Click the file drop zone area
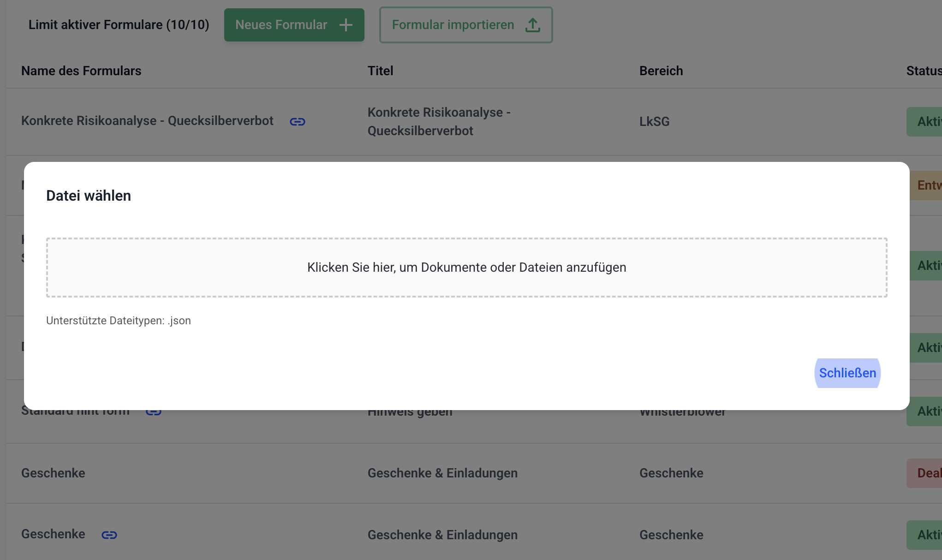 pos(466,268)
